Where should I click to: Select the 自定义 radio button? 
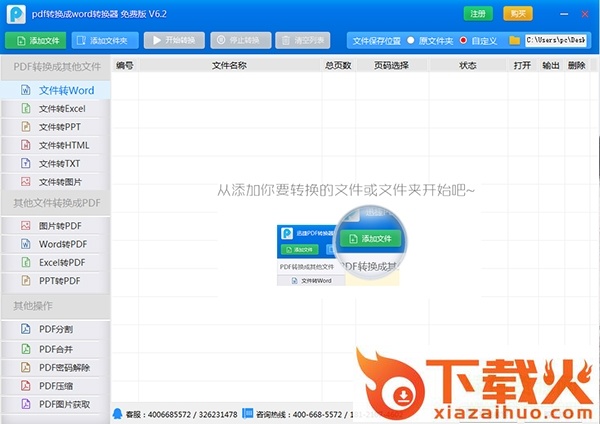tap(463, 40)
